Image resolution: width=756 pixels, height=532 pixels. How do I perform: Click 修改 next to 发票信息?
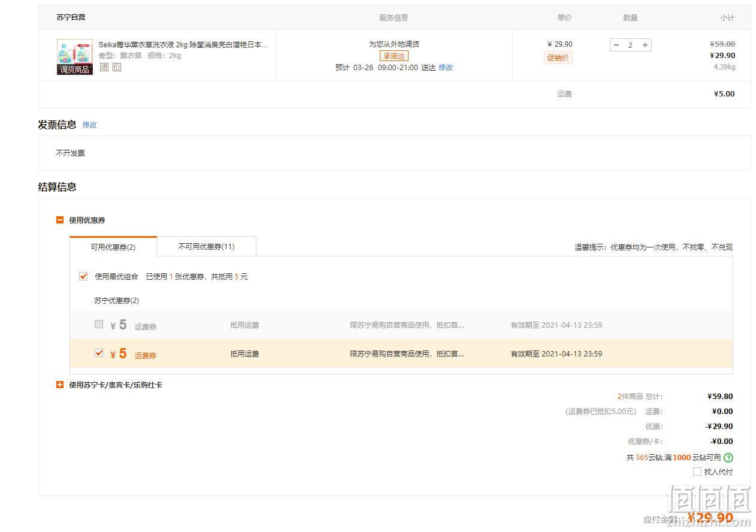(x=90, y=125)
